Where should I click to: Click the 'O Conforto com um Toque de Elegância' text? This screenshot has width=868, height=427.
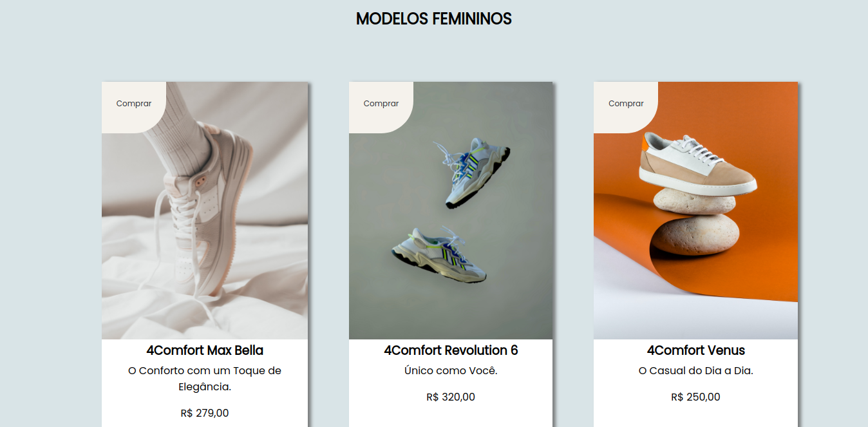pos(205,379)
